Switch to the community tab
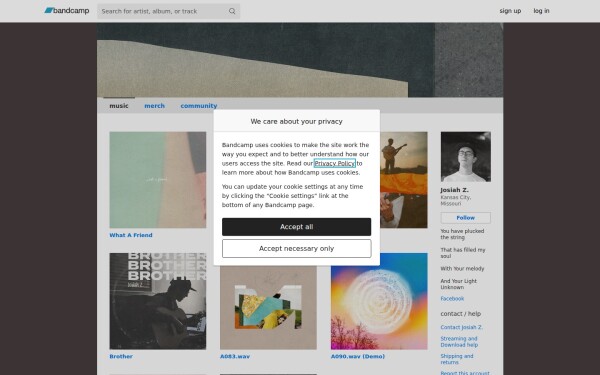This screenshot has height=375, width=600. (x=199, y=106)
